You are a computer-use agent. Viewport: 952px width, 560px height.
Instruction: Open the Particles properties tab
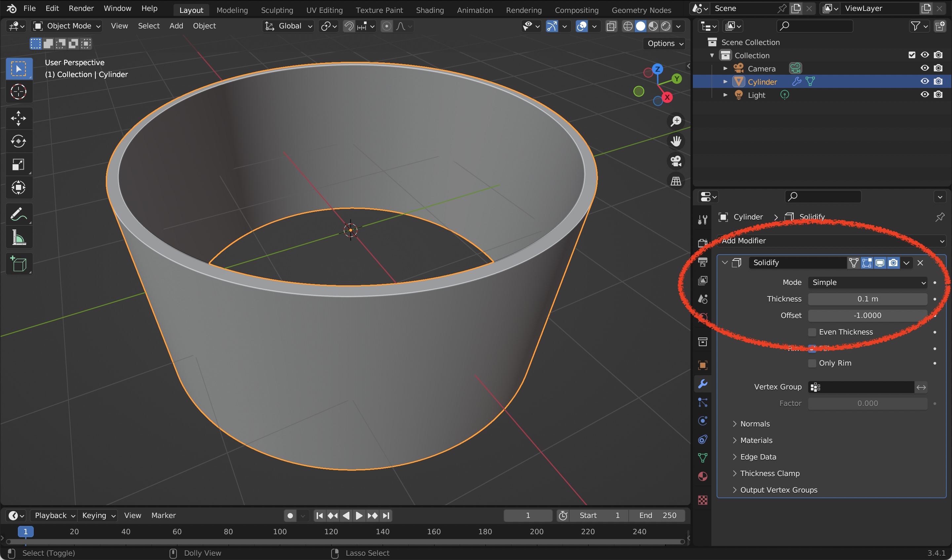point(703,402)
